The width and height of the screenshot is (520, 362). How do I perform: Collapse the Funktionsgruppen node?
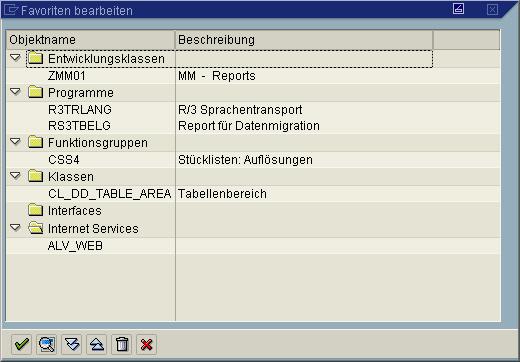coord(15,142)
